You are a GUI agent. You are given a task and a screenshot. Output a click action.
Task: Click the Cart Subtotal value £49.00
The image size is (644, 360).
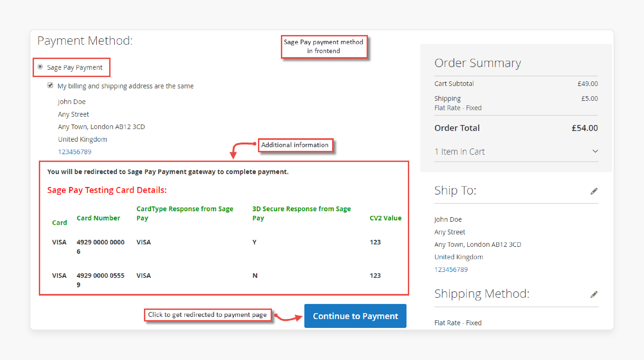588,84
